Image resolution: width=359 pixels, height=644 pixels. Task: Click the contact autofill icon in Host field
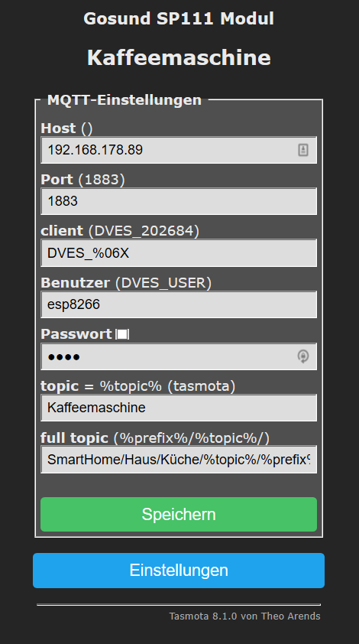point(302,150)
